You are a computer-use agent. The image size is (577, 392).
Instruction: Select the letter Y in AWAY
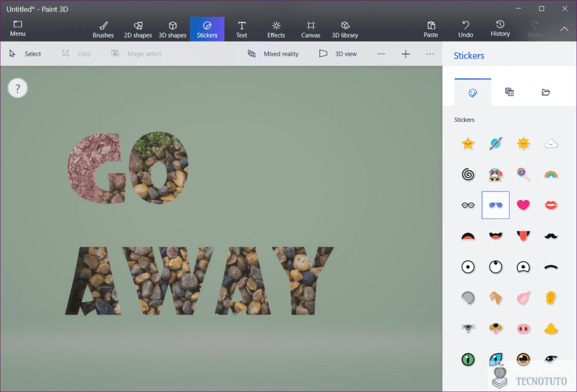click(x=304, y=281)
